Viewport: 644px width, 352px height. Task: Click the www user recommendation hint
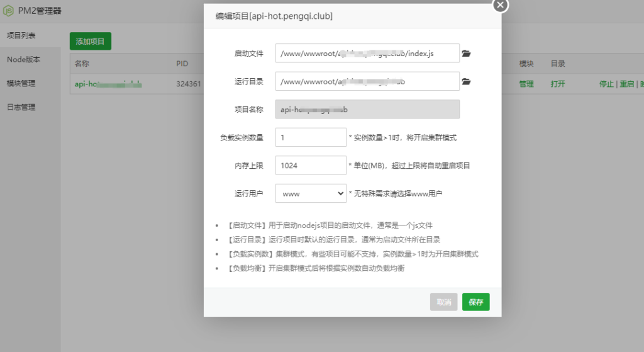point(396,193)
